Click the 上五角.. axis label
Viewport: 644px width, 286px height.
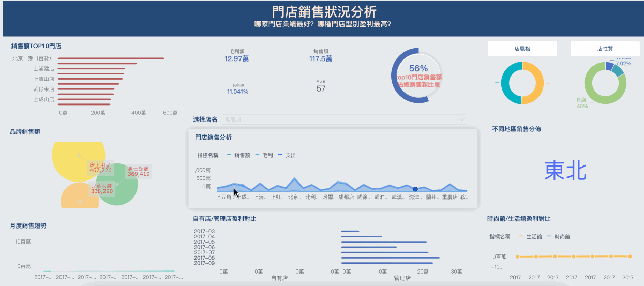[224, 197]
